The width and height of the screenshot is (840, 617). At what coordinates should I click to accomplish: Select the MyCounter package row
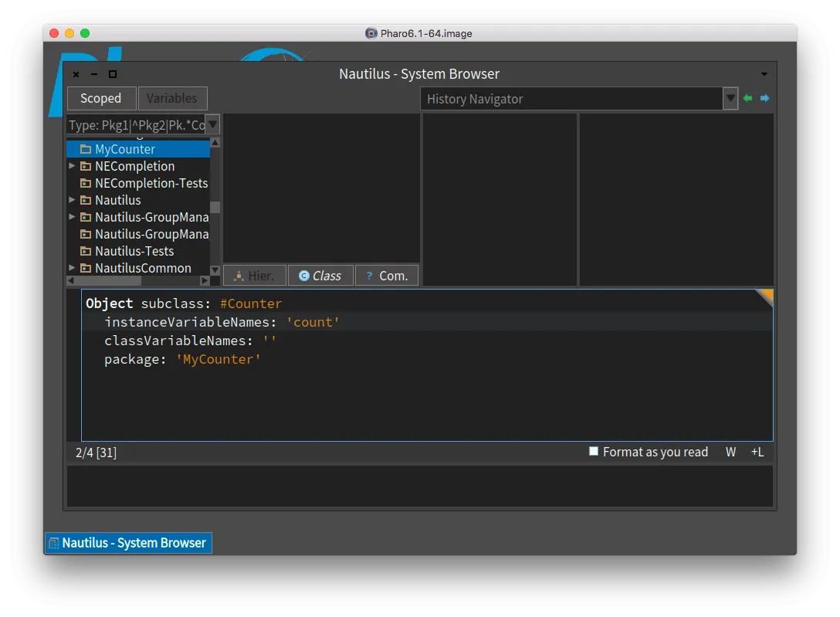coord(138,149)
